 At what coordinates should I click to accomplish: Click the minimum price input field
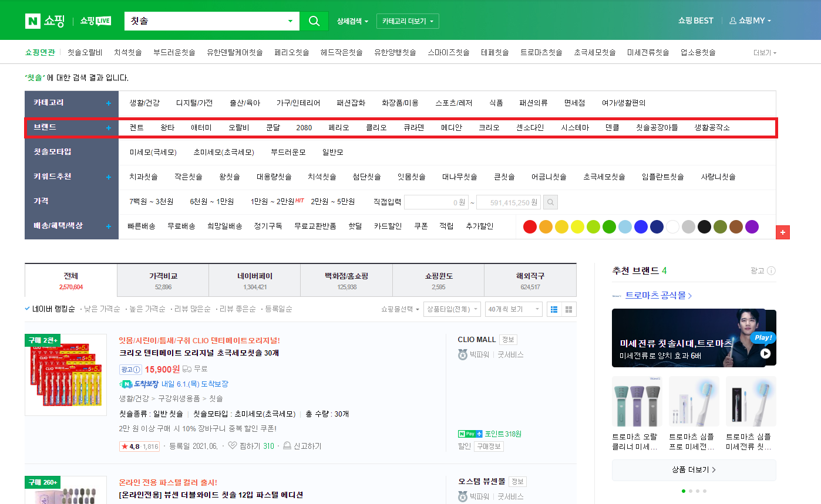[436, 202]
